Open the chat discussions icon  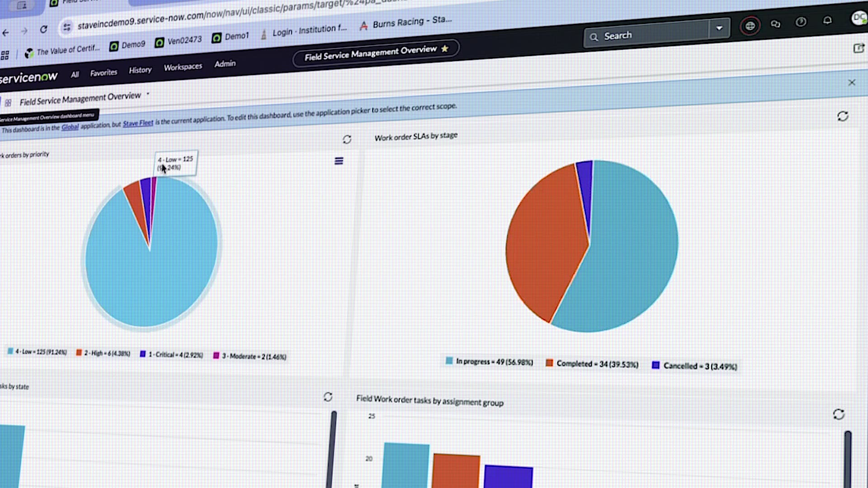(x=776, y=24)
